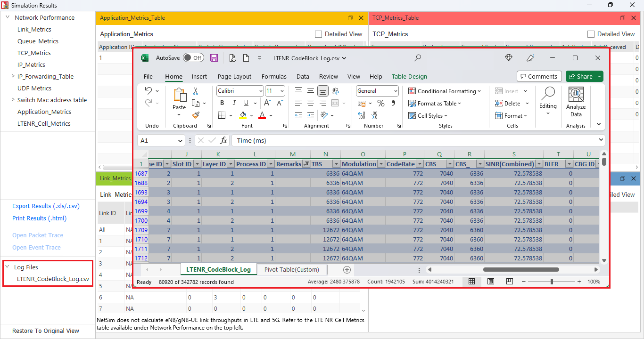
Task: Collapse the Log Files tree section
Action: coord(8,267)
